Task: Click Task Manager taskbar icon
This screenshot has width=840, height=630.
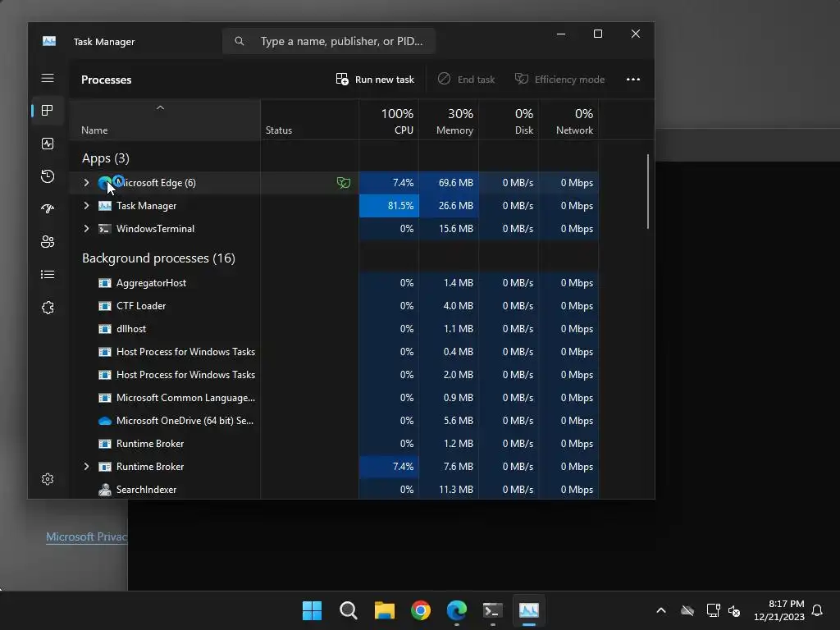Action: pyautogui.click(x=529, y=610)
